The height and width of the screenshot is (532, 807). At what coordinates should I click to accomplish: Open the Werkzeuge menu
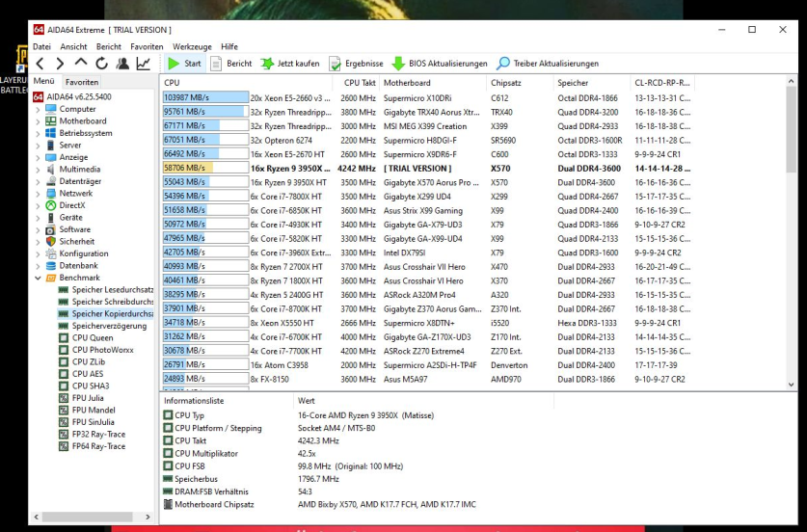[192, 46]
